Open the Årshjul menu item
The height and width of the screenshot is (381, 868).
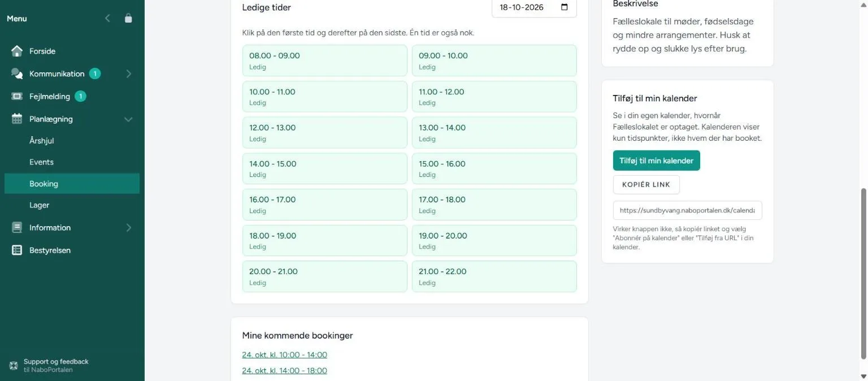72,140
